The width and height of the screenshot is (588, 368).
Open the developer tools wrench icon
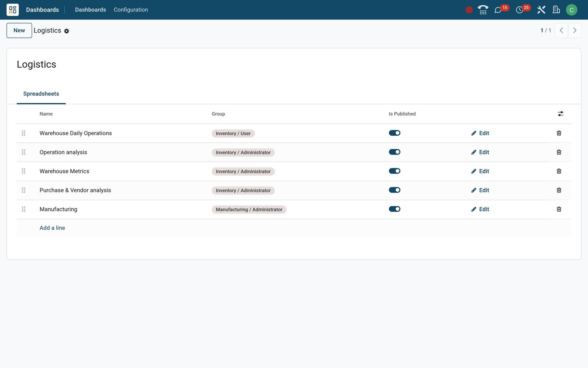click(541, 10)
